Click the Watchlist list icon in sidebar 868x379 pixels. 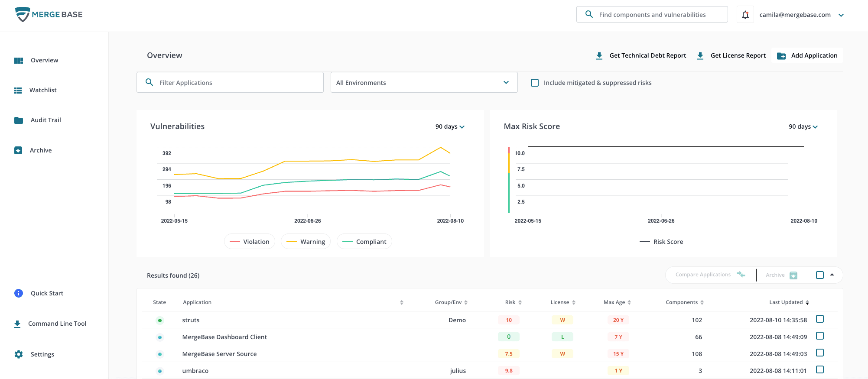18,90
